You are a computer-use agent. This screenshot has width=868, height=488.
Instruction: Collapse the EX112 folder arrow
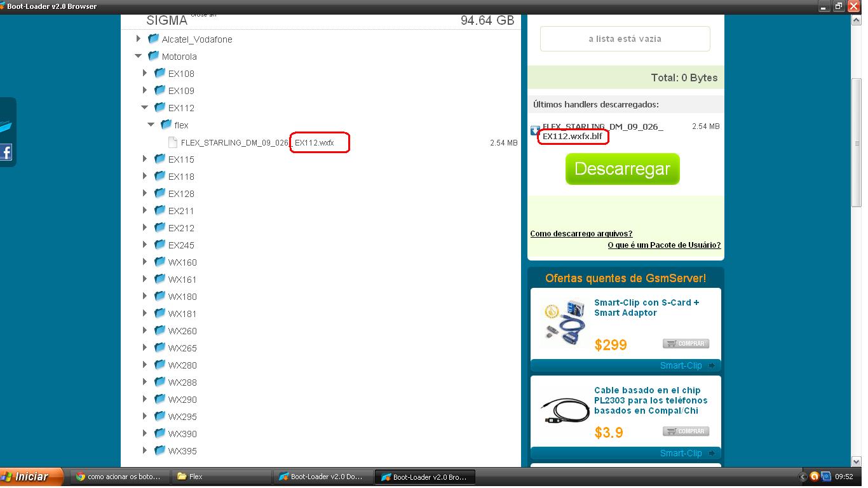[145, 107]
